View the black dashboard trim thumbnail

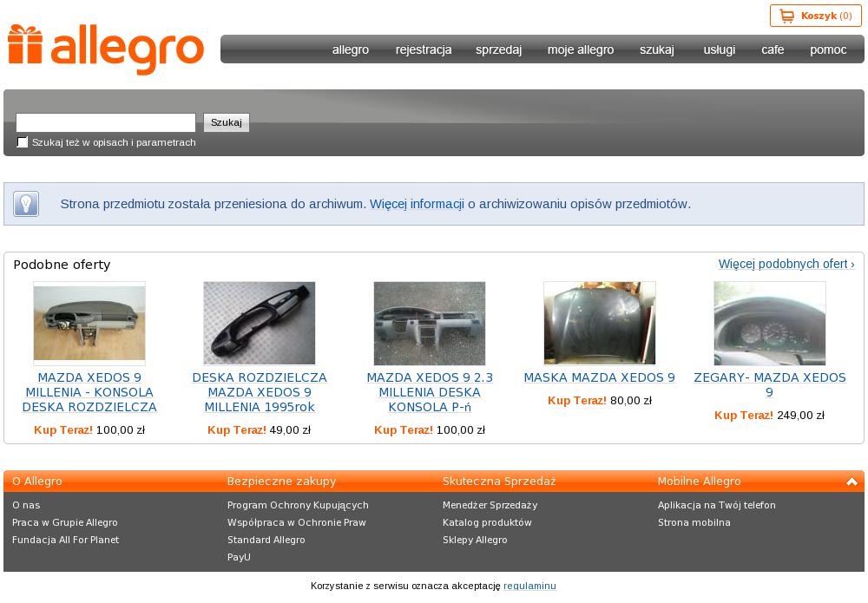pyautogui.click(x=259, y=323)
